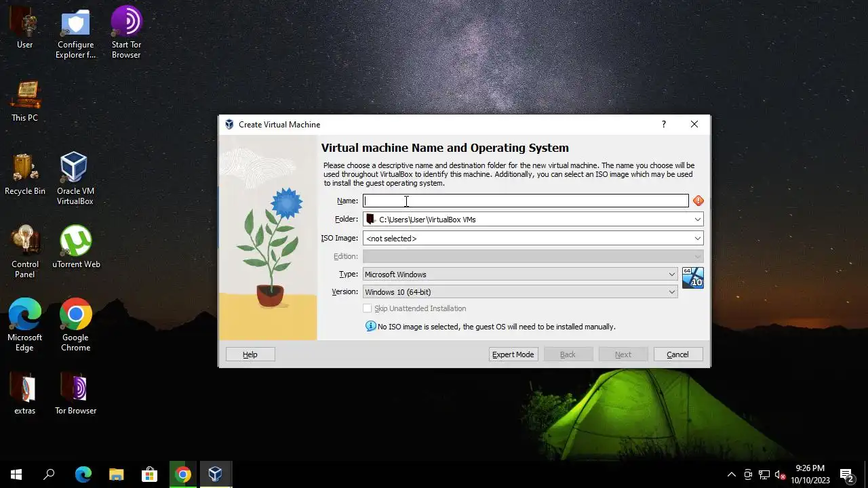Screen dimensions: 868x488
Task: Click the Next button
Action: point(623,354)
